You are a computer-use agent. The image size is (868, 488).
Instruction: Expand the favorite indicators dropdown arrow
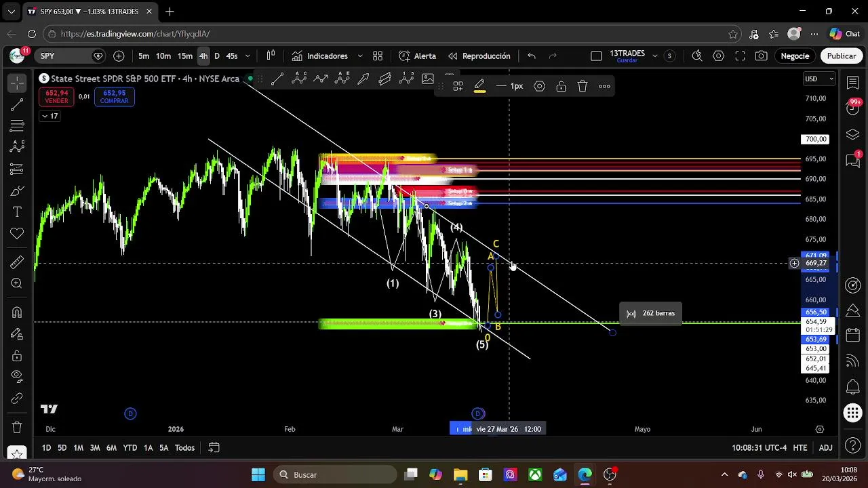click(x=360, y=56)
